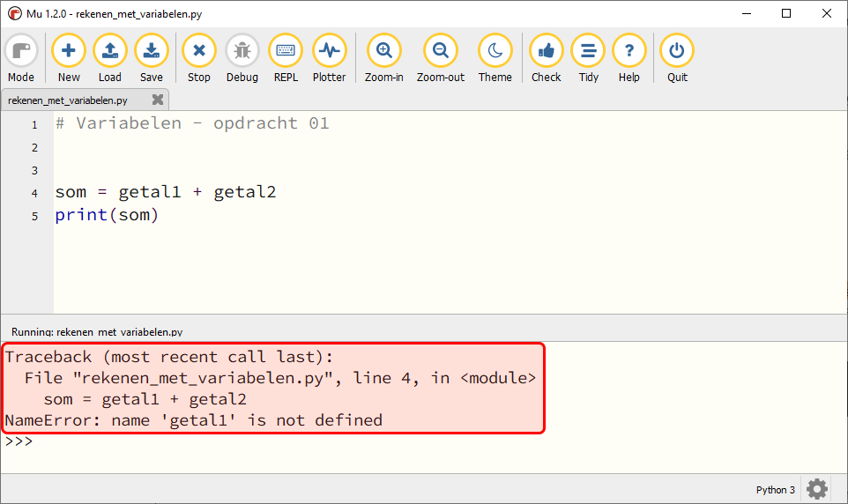The width and height of the screenshot is (848, 504).
Task: Quit the Mu editor
Action: pyautogui.click(x=677, y=58)
